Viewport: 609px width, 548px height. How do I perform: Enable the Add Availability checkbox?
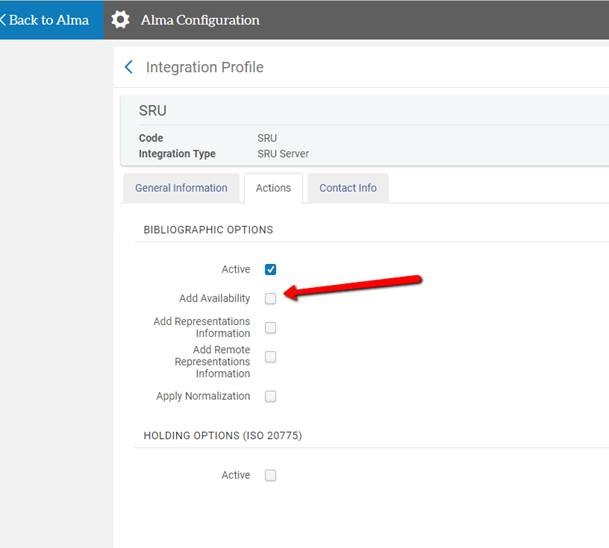pyautogui.click(x=271, y=298)
